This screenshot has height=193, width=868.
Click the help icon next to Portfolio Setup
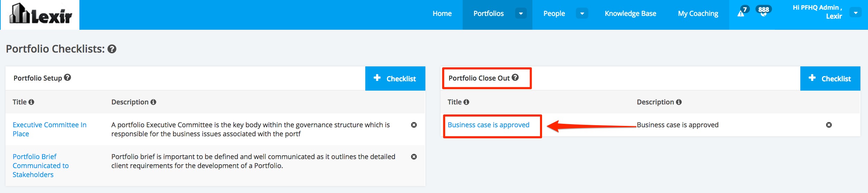(68, 77)
